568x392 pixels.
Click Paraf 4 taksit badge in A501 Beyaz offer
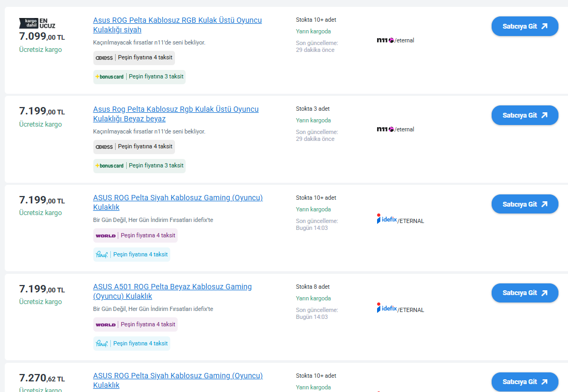[132, 343]
